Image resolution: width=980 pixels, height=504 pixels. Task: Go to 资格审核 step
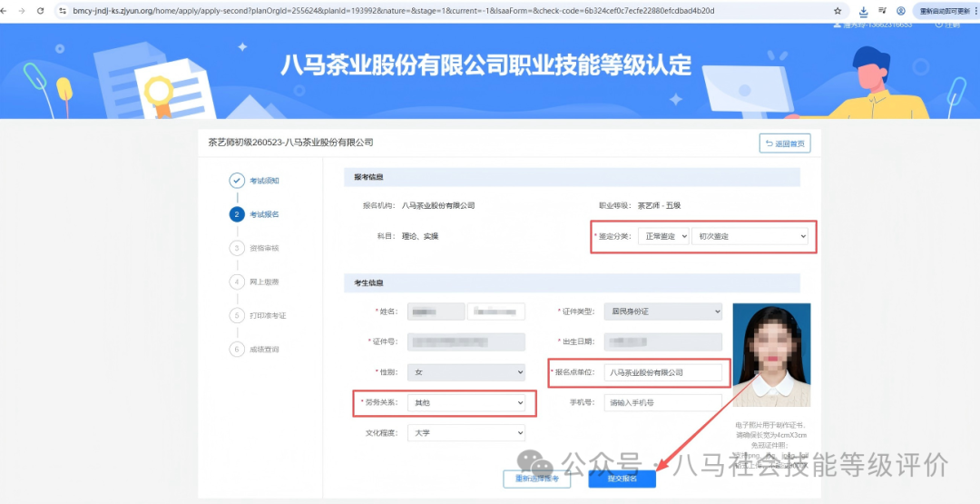click(264, 248)
